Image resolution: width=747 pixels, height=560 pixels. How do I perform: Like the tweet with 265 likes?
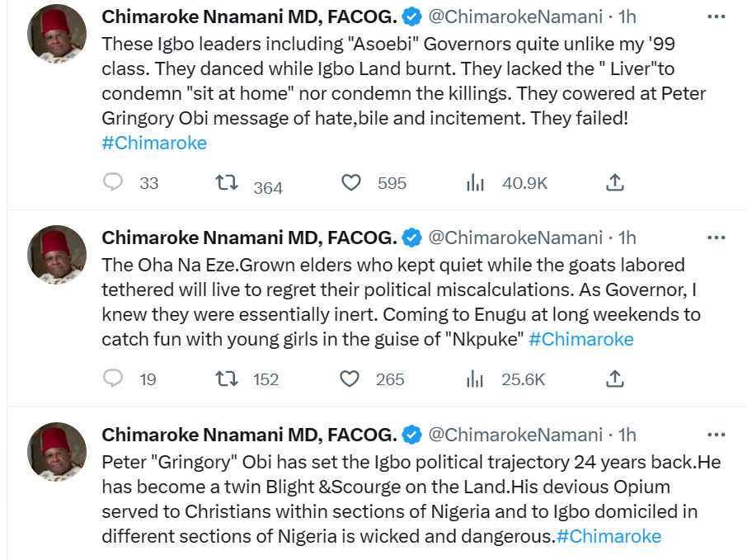tap(350, 379)
